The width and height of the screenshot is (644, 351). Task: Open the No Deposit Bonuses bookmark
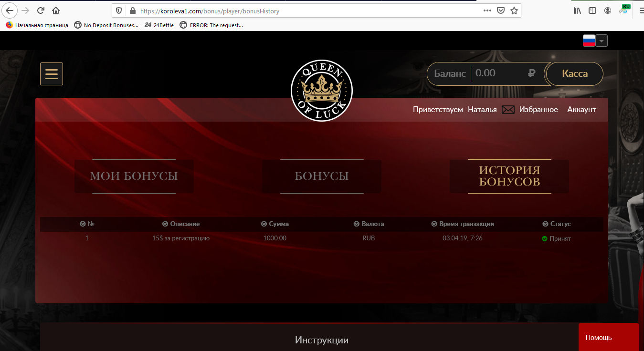[x=106, y=25]
